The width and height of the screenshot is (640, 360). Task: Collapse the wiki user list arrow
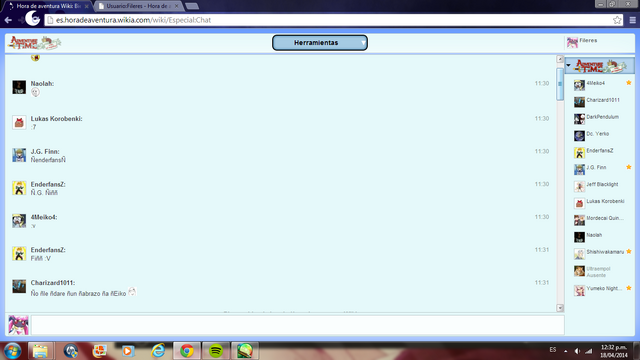[569, 65]
